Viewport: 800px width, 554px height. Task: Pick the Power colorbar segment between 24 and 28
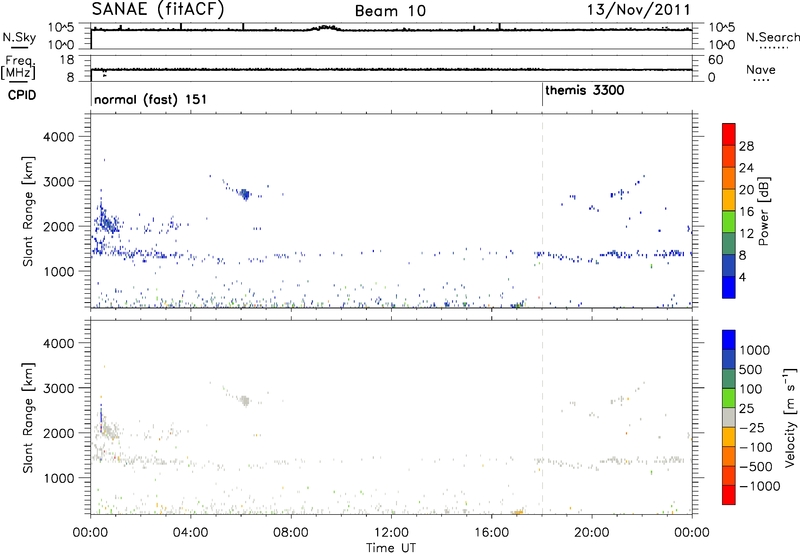coord(729,156)
